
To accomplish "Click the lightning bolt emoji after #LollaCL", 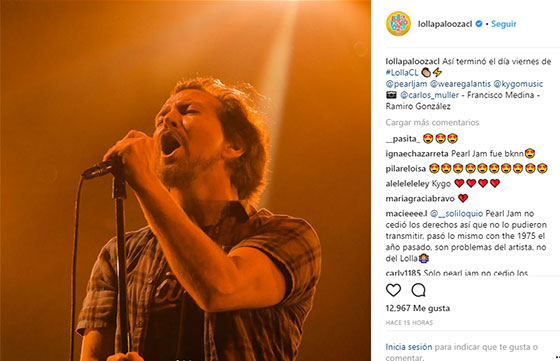I will (x=437, y=72).
